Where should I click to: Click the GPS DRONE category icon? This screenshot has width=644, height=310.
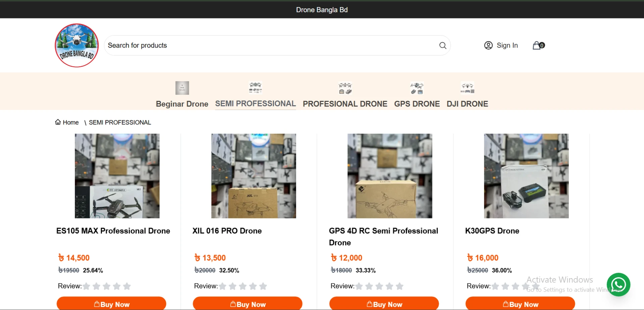[417, 88]
